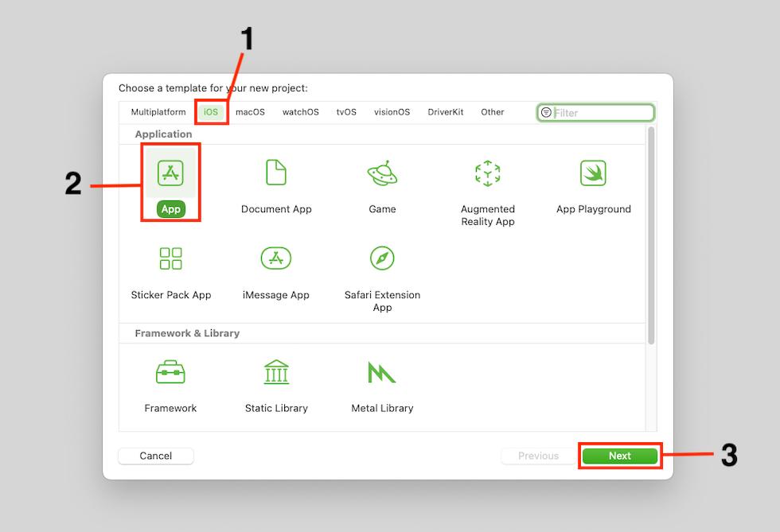780x532 pixels.
Task: Select the Safari Extension App compass icon
Action: 382,258
